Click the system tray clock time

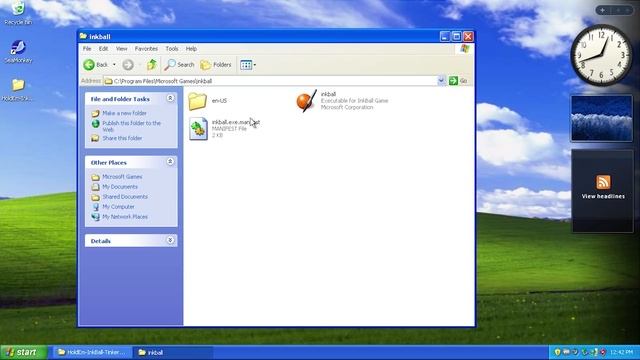pyautogui.click(x=622, y=352)
